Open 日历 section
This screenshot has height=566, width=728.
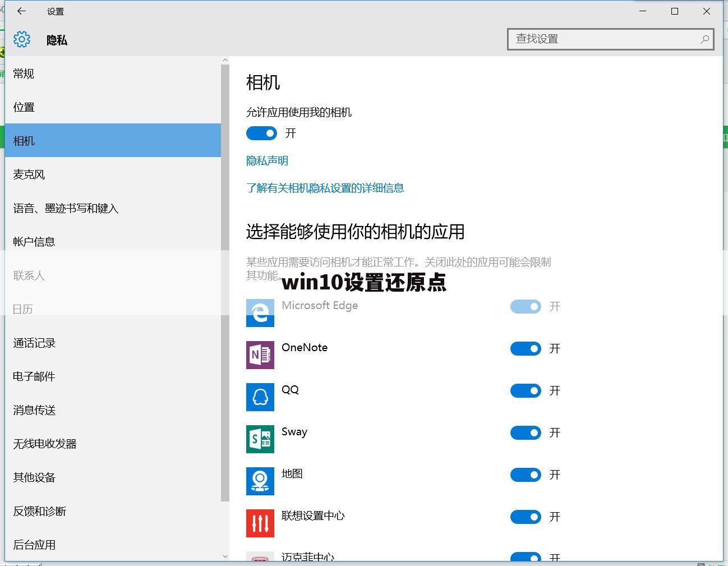pyautogui.click(x=113, y=309)
